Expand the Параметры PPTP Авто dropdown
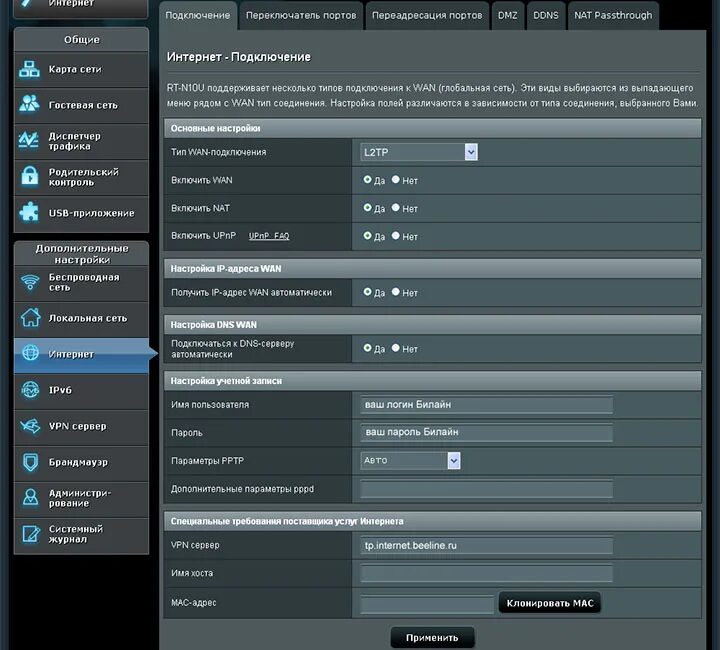This screenshot has height=650, width=720. (x=411, y=460)
